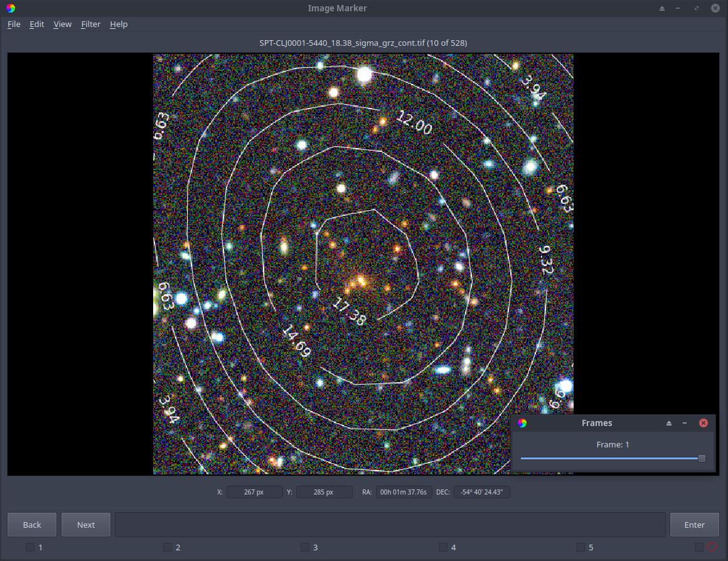Screen dimensions: 728x561
Task: Check the checkbox labeled 5
Action: pyautogui.click(x=581, y=548)
